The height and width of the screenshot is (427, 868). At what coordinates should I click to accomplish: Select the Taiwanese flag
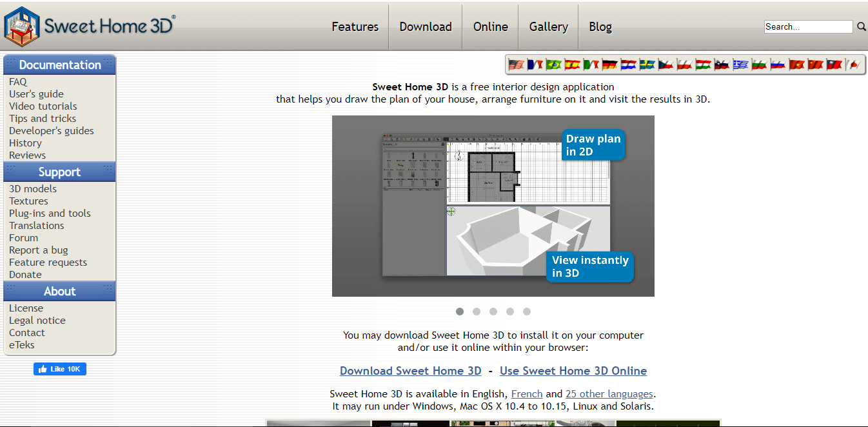(834, 65)
